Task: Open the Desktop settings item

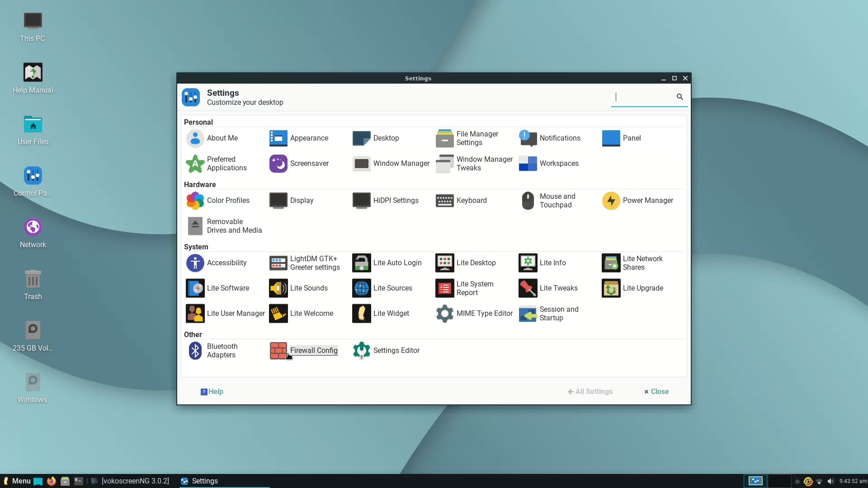Action: click(376, 138)
